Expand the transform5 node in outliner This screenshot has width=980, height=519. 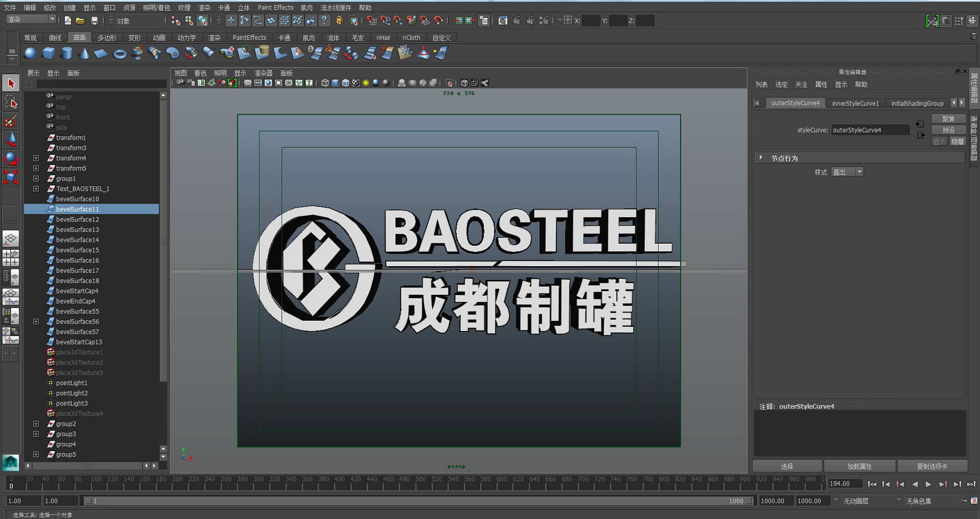click(36, 168)
